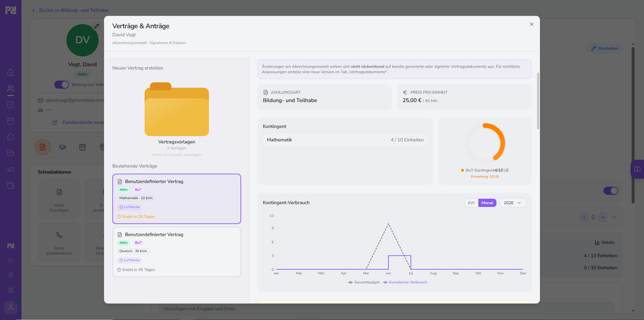Viewport: 644px width, 320px height.
Task: Decrease the counter with the minus button
Action: (x=584, y=217)
